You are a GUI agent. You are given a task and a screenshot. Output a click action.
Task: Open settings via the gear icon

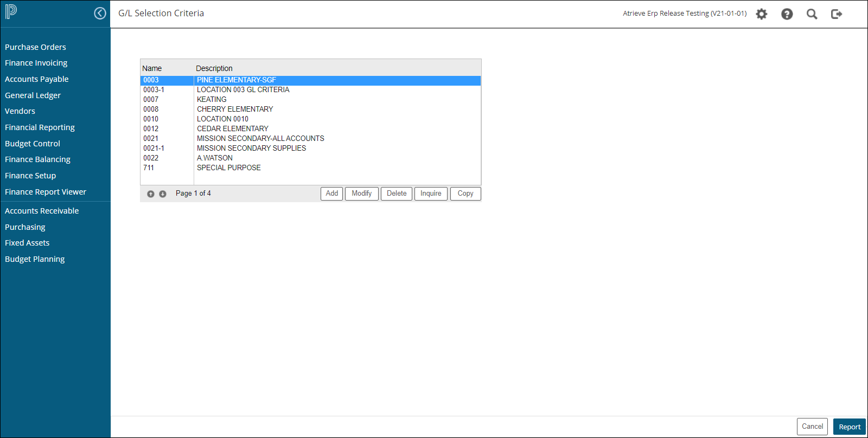(762, 14)
